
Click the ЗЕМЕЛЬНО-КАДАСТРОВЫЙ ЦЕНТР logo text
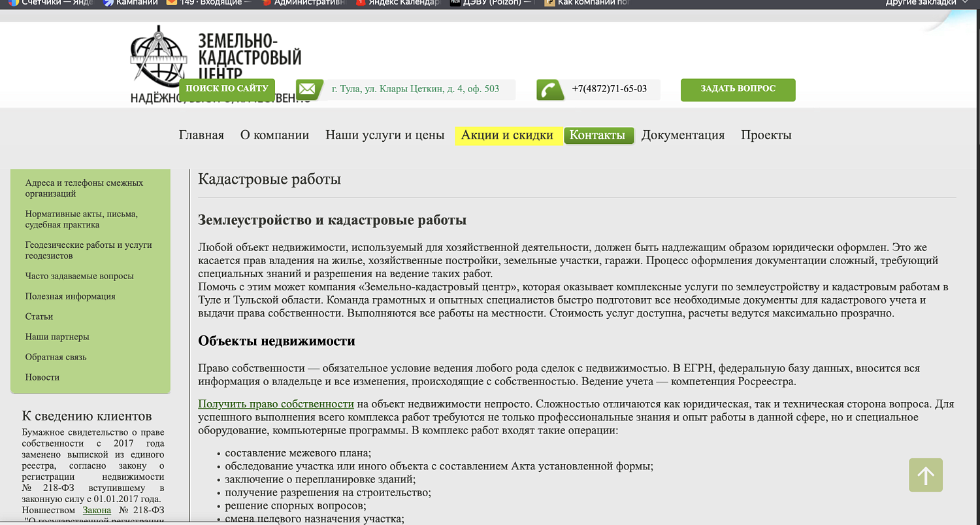(x=249, y=57)
